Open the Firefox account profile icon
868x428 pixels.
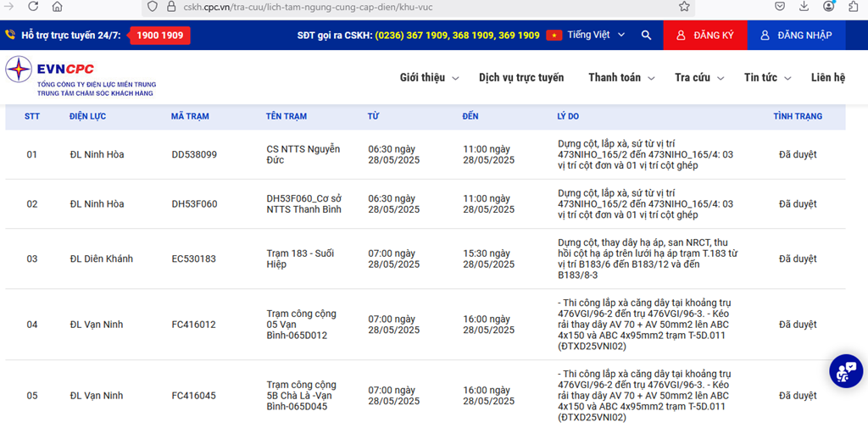click(x=828, y=6)
